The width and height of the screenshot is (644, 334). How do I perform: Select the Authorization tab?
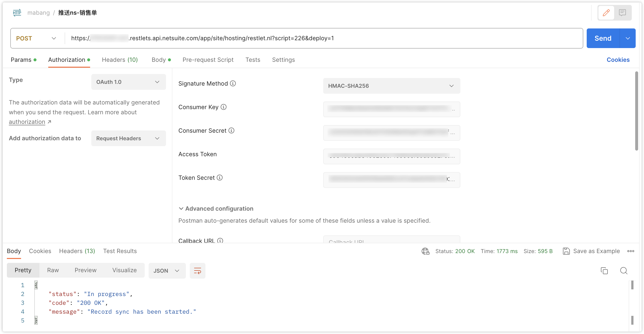click(69, 60)
